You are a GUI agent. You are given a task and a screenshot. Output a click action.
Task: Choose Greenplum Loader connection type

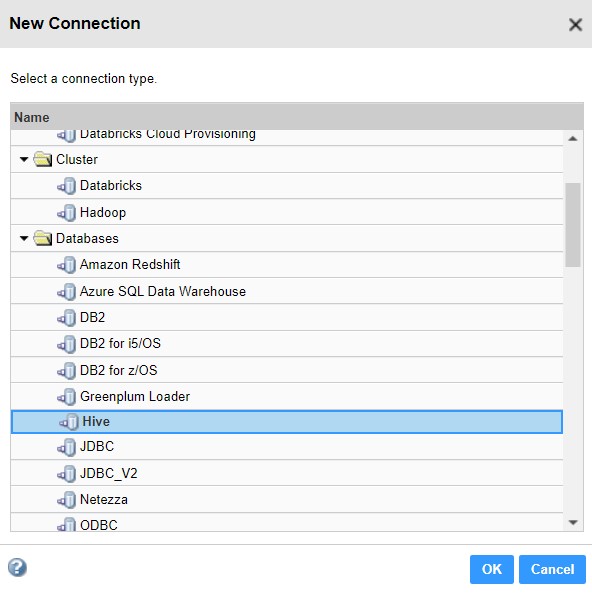(x=135, y=397)
